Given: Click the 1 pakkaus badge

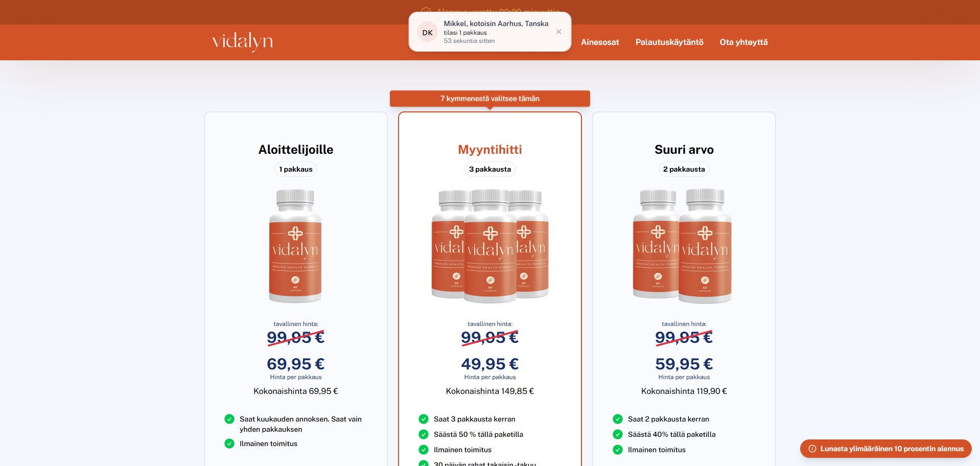Looking at the screenshot, I should (x=295, y=169).
